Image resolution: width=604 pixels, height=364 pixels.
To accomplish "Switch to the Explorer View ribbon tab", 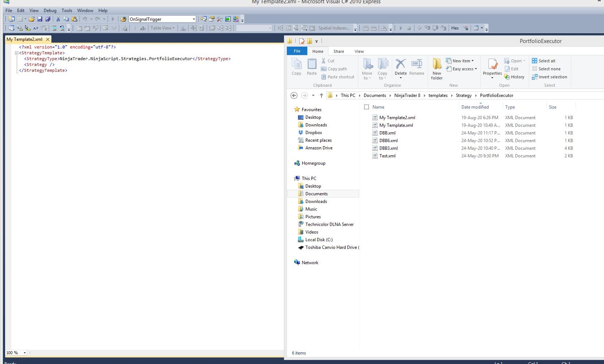I will pyautogui.click(x=359, y=51).
